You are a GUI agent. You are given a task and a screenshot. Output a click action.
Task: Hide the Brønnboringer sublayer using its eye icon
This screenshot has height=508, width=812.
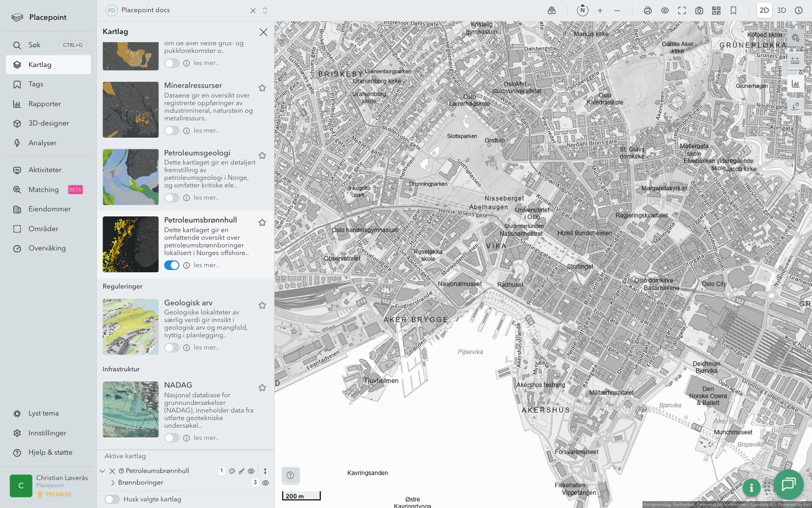pyautogui.click(x=265, y=483)
